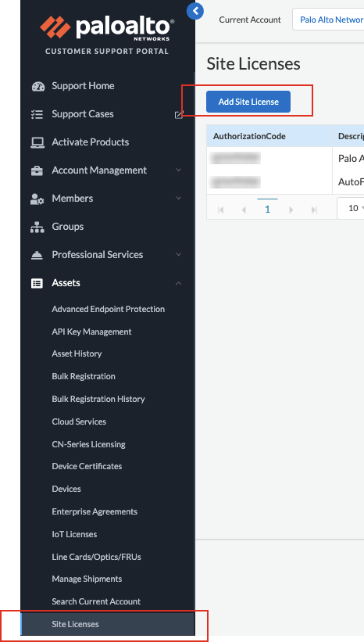364x642 pixels.
Task: Click the Palo Alto Networks account selector
Action: (328, 20)
